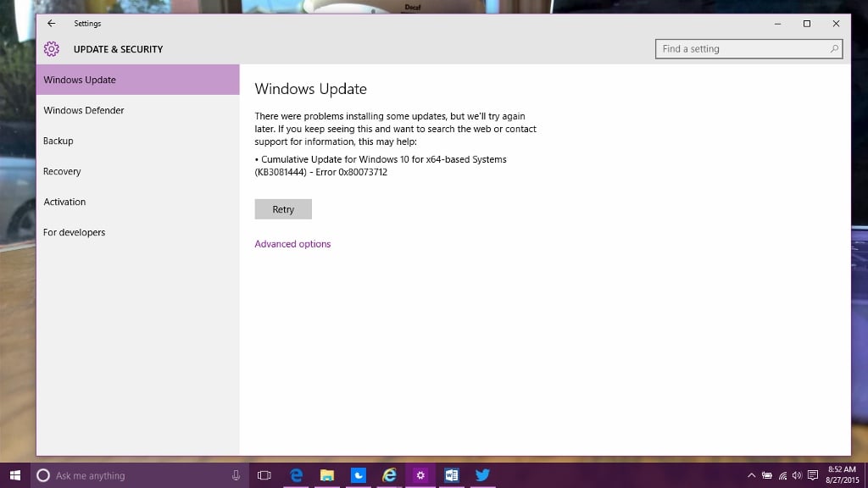Click the volume speaker tray icon
868x488 pixels.
(x=797, y=475)
